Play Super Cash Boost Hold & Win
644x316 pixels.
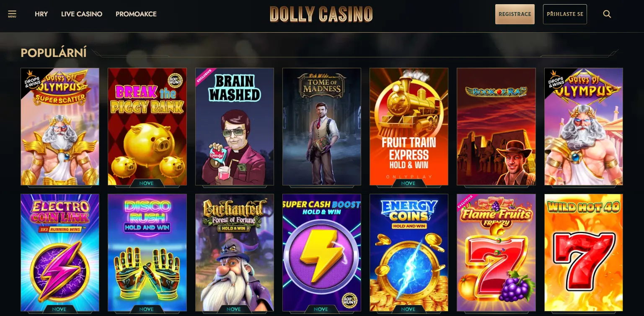[322, 252]
